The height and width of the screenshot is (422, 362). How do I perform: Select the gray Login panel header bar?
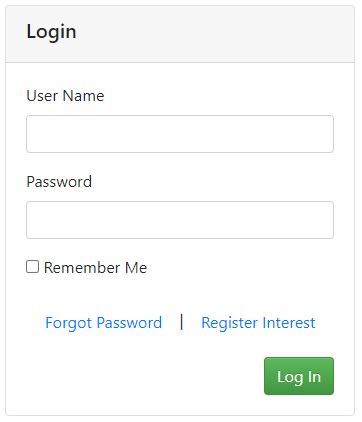click(180, 34)
